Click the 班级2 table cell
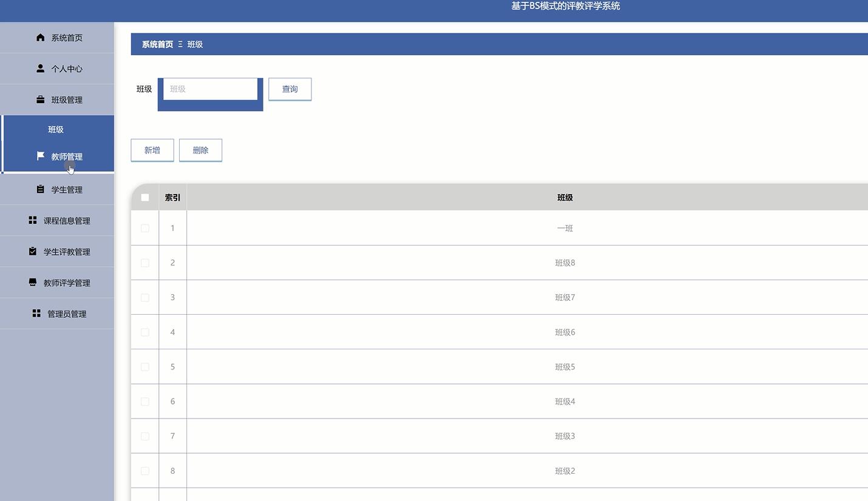Screen dimensions: 868x501 (x=565, y=471)
